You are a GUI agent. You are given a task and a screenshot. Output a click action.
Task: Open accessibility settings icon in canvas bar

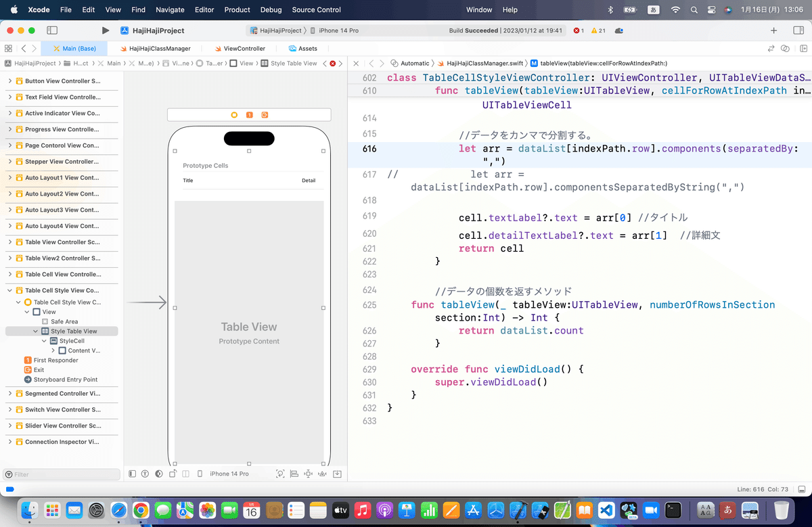(145, 474)
